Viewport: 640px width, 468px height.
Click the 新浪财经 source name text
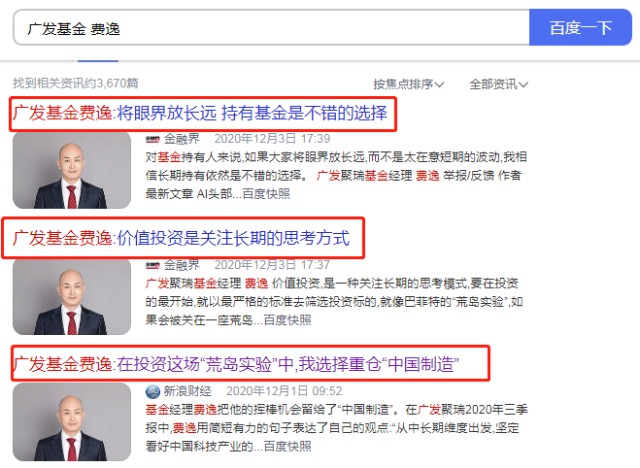[187, 391]
